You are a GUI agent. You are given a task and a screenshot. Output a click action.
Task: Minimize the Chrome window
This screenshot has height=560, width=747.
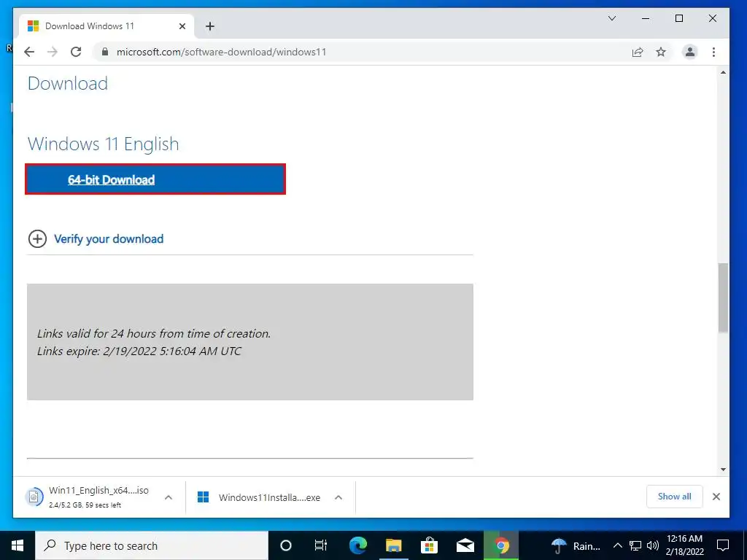point(646,18)
